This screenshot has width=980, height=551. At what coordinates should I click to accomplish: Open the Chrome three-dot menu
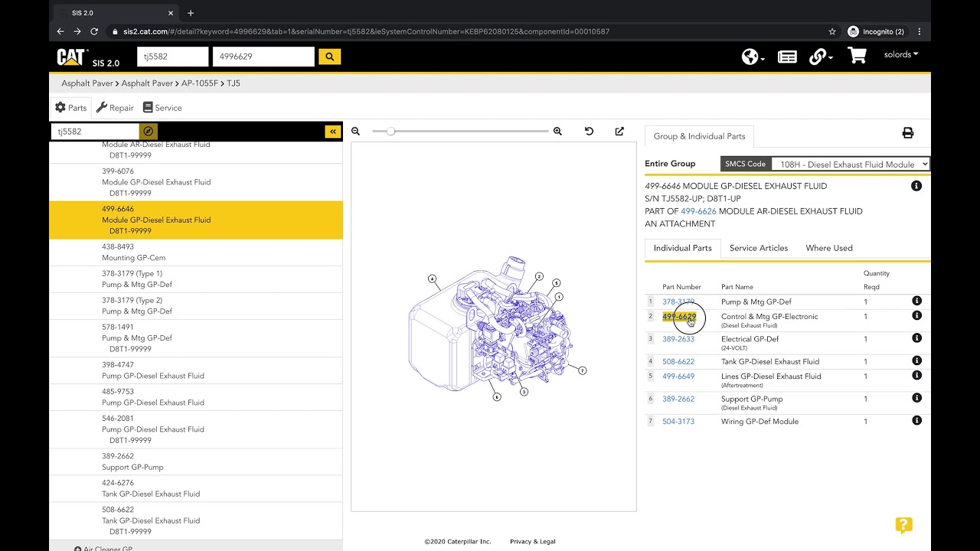919,31
